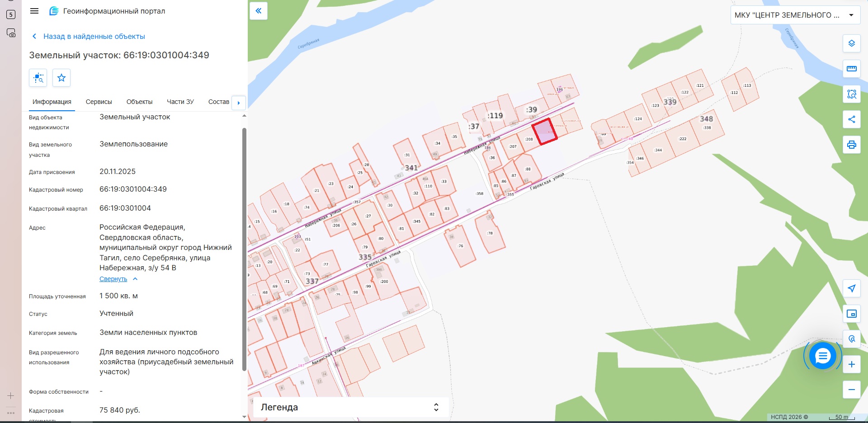Click the area value 1 500 кв. м
Screen dimensions: 868x423
tap(118, 296)
